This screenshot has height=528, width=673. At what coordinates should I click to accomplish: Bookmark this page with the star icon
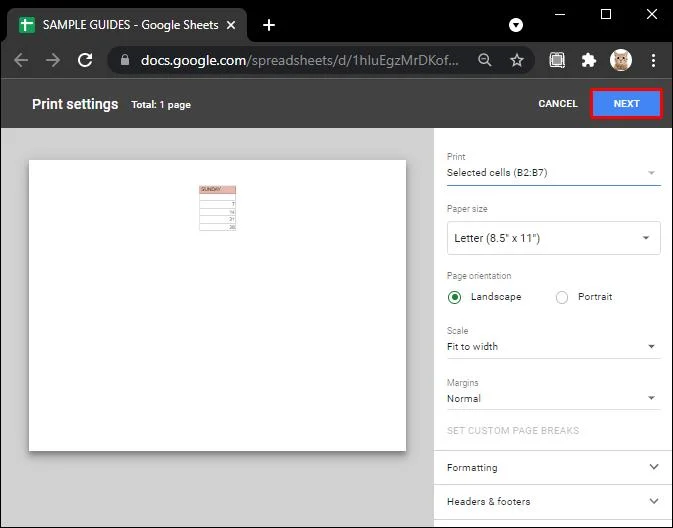[517, 60]
